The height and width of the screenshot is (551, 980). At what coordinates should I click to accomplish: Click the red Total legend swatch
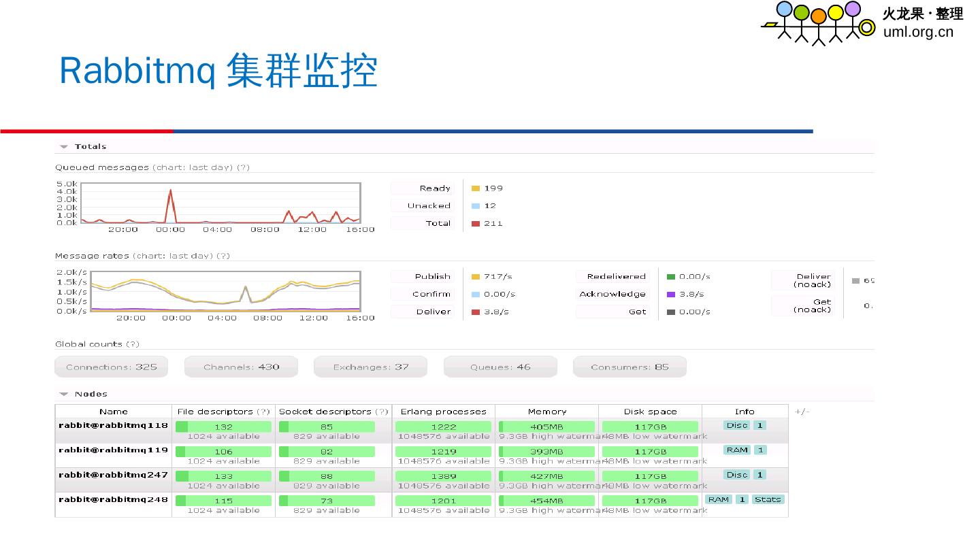(x=476, y=224)
